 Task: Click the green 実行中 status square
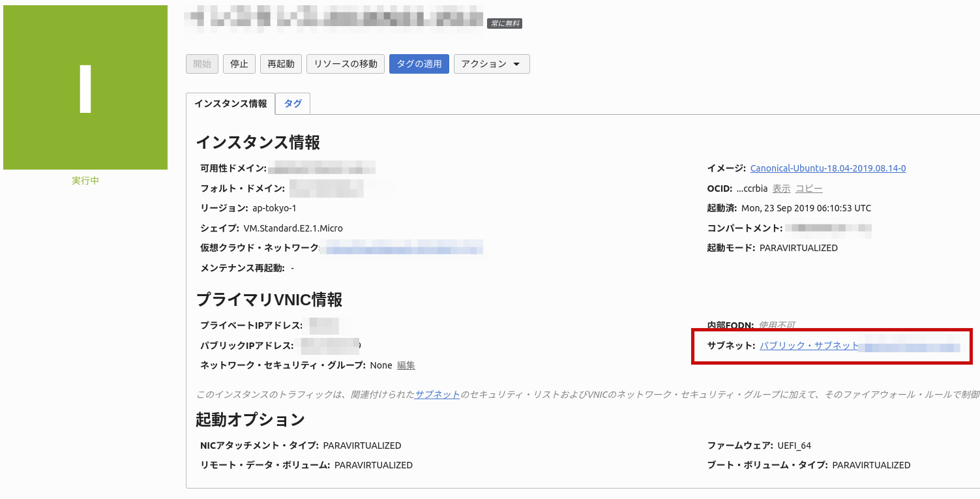pos(85,88)
